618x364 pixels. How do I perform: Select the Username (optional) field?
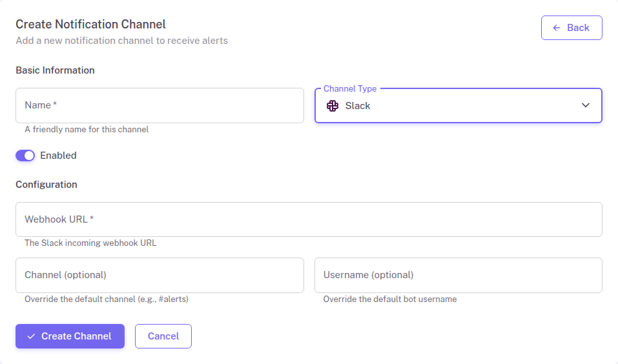click(x=458, y=276)
